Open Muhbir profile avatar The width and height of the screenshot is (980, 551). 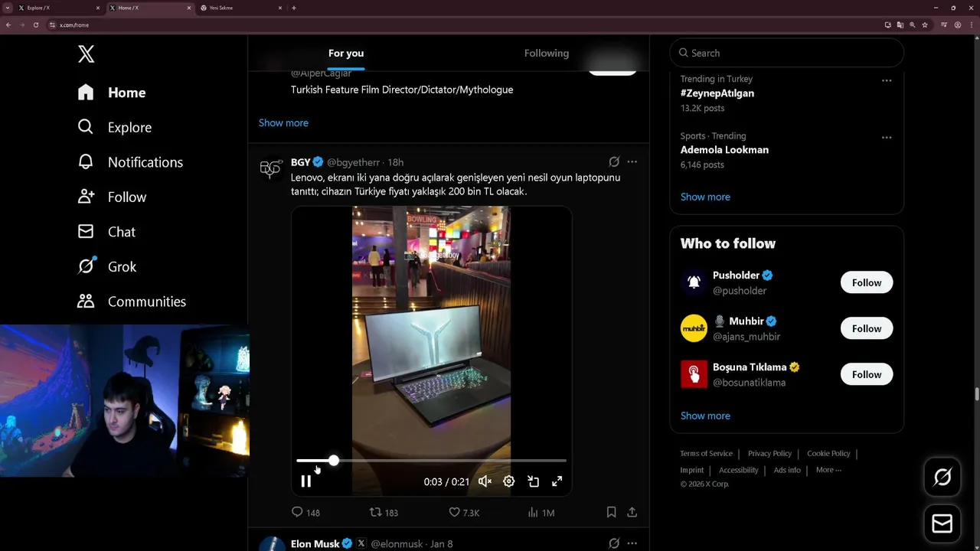pyautogui.click(x=694, y=328)
